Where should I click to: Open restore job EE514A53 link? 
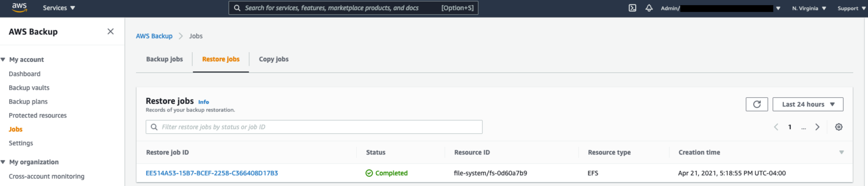tap(211, 173)
